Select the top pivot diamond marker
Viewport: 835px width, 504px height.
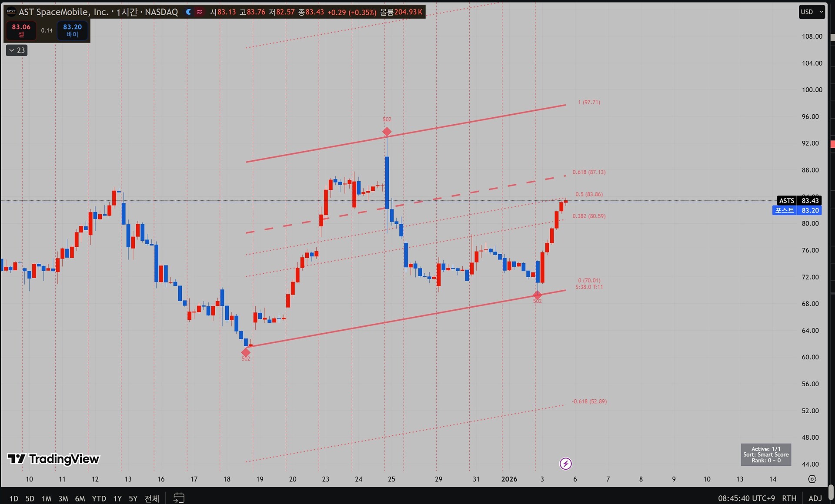[387, 132]
